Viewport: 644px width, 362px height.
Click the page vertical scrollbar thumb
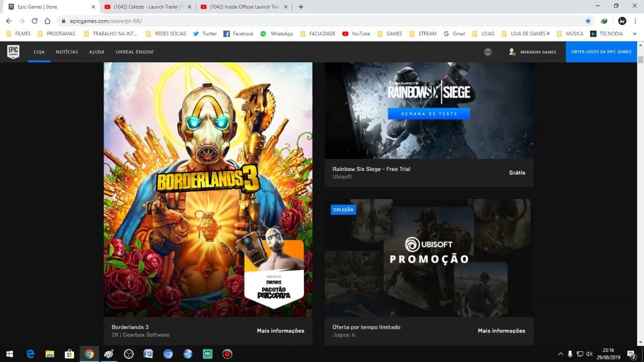click(x=640, y=59)
